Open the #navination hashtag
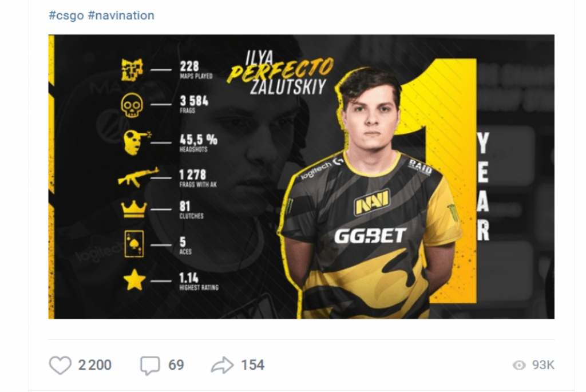This screenshot has height=392, width=586. pos(121,15)
